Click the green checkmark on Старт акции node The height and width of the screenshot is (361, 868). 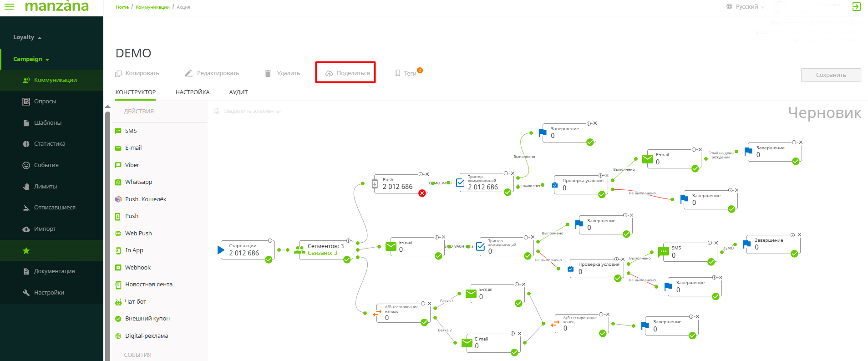(269, 259)
